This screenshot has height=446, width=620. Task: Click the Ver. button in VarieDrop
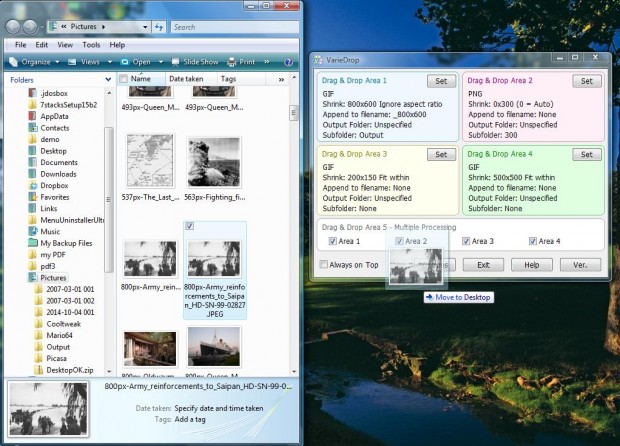coord(580,265)
